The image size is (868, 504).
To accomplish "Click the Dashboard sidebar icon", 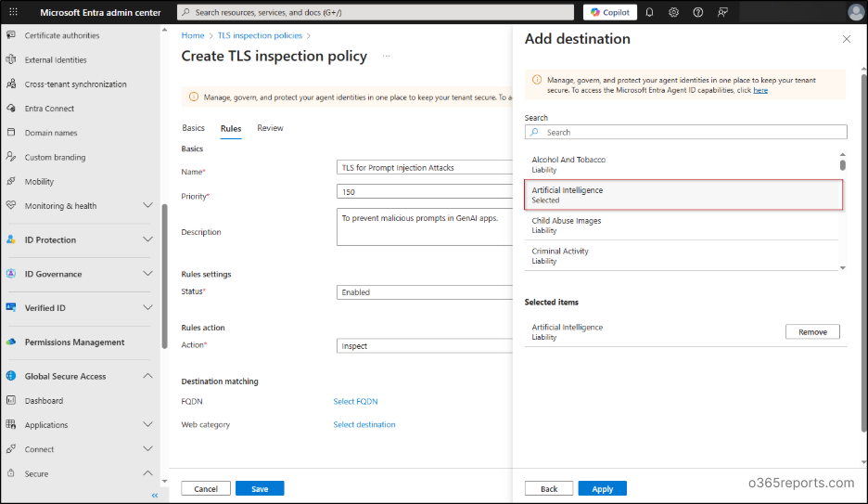I will coord(11,400).
